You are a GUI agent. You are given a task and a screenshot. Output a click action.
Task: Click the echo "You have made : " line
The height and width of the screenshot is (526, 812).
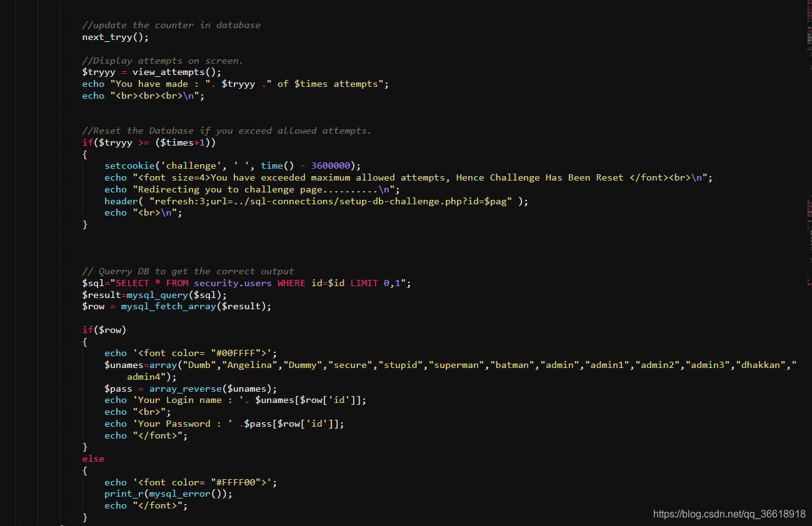[x=235, y=84]
